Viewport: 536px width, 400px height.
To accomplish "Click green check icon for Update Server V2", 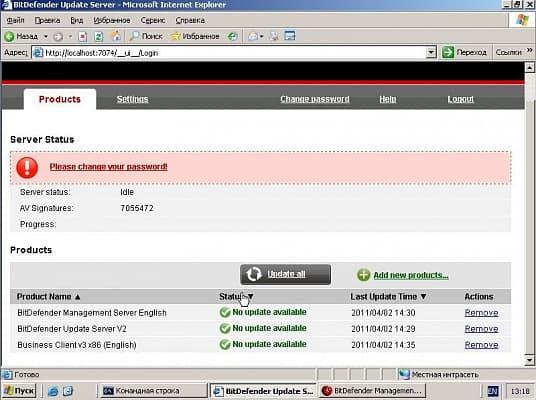I will tap(225, 328).
